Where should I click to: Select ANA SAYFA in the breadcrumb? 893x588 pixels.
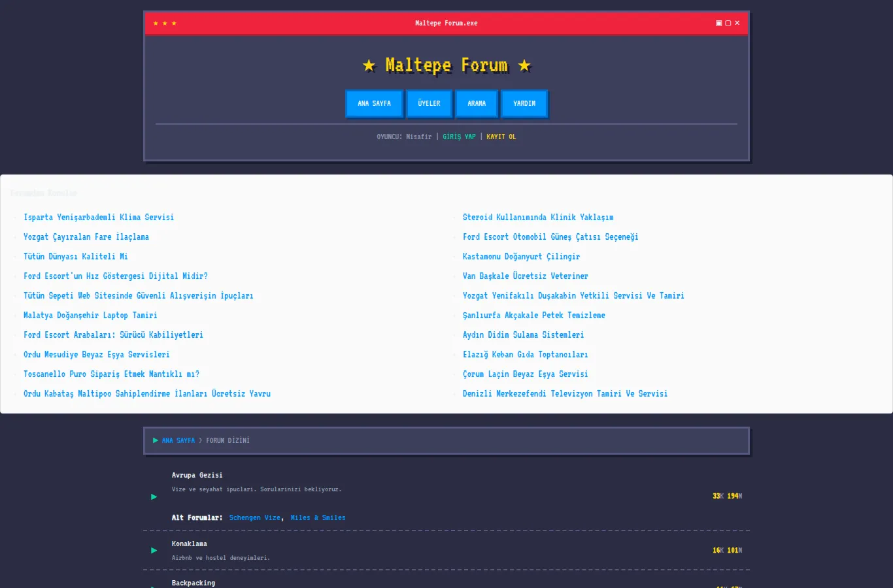(178, 440)
